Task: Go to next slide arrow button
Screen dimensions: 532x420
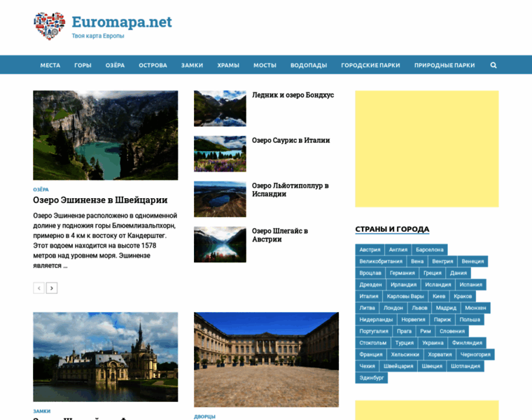Action: pyautogui.click(x=52, y=288)
